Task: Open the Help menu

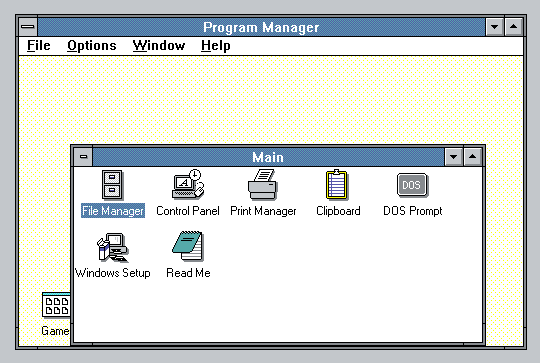Action: (216, 45)
